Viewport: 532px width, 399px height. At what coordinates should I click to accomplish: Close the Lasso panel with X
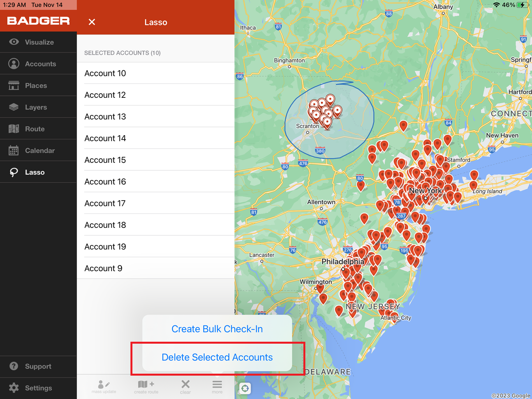coord(92,22)
